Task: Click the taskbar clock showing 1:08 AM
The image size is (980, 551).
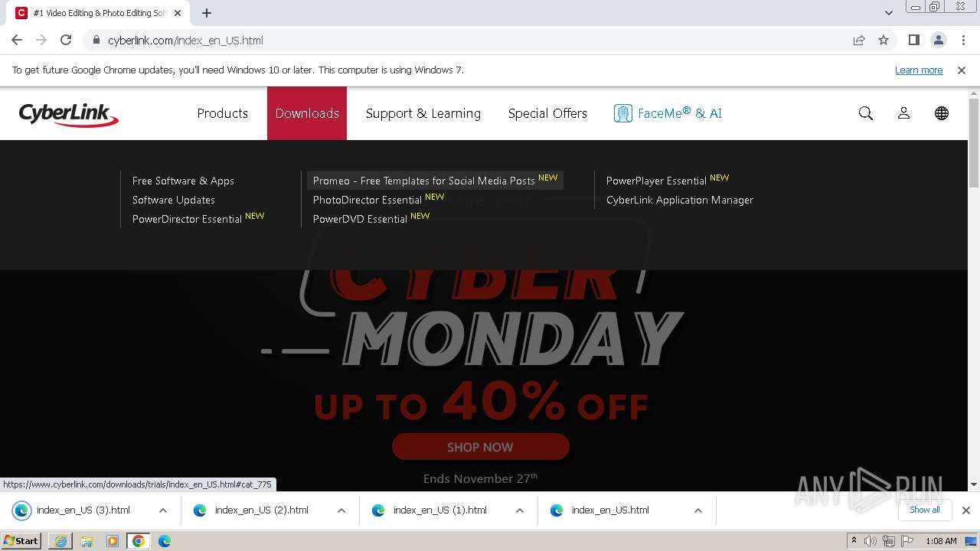Action: click(941, 541)
